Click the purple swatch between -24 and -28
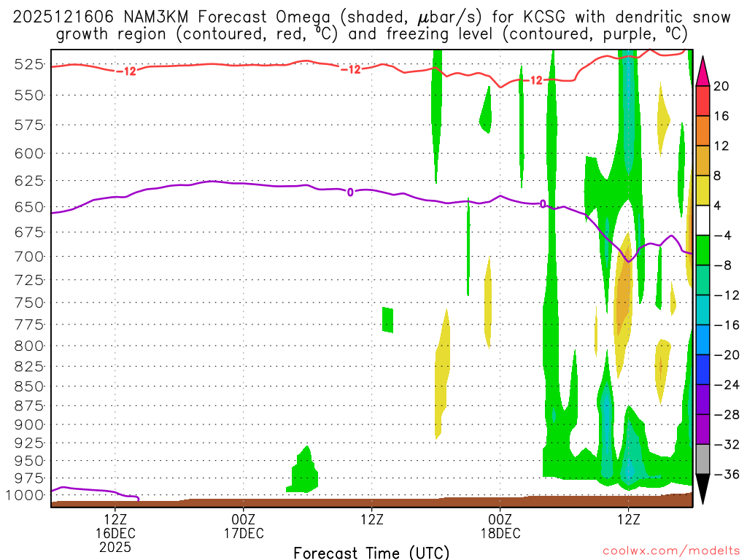This screenshot has width=747, height=560. pyautogui.click(x=703, y=400)
